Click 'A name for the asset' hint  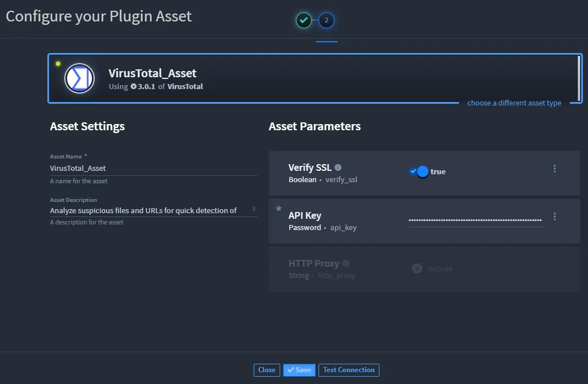tap(79, 181)
